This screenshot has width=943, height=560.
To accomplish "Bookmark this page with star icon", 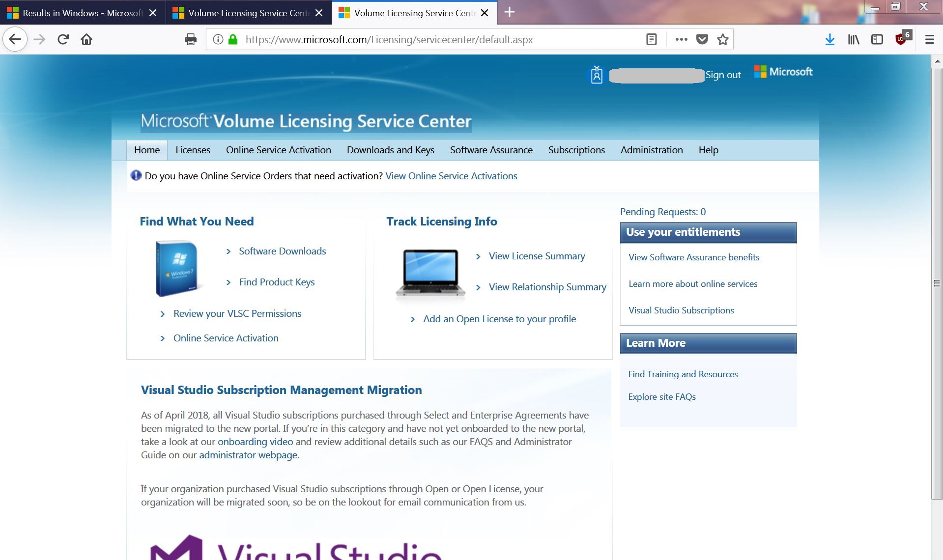I will 723,39.
